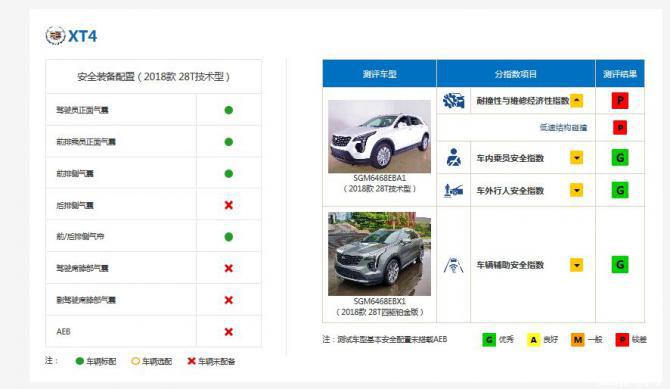Click the red X 车辆未配备 legend marker
This screenshot has height=389, width=670.
[x=191, y=361]
